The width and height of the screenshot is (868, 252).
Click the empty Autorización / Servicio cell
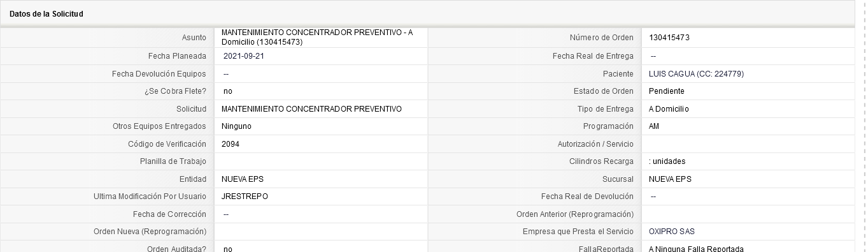click(x=748, y=144)
